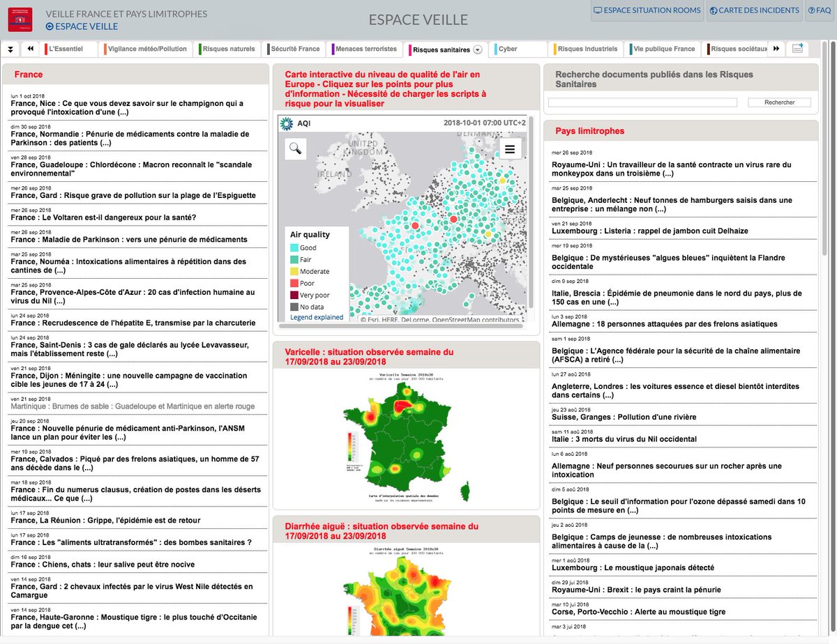Click the Rechercher button
Image resolution: width=837 pixels, height=644 pixels.
click(779, 102)
